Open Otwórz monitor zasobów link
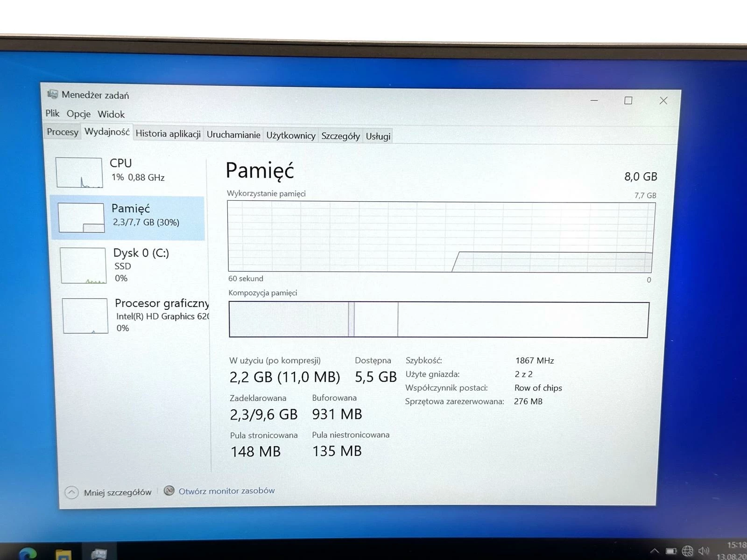The image size is (747, 560). (226, 491)
